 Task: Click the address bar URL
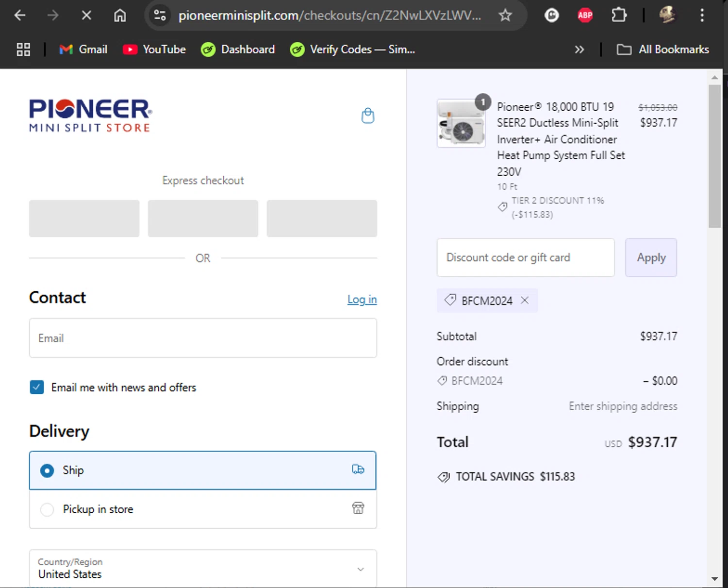(x=330, y=16)
